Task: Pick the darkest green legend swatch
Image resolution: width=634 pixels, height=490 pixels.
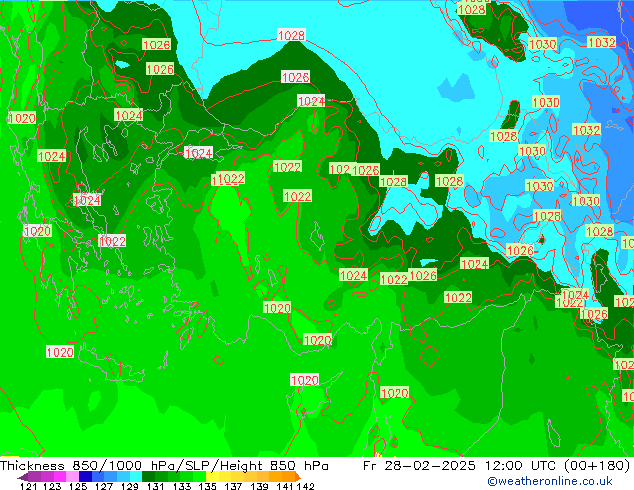Action: [148, 477]
